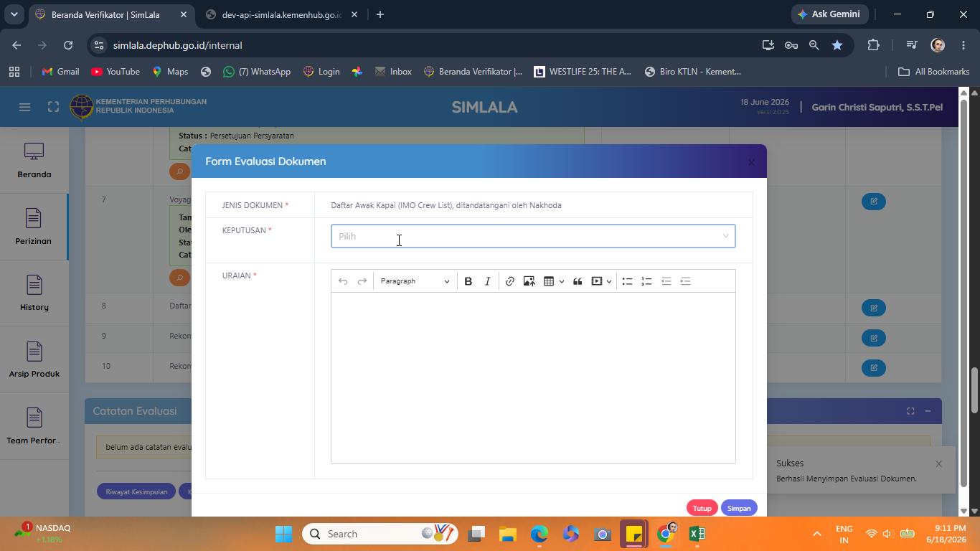
Task: Collapse the Catatan Evaluasi panel
Action: (x=928, y=411)
